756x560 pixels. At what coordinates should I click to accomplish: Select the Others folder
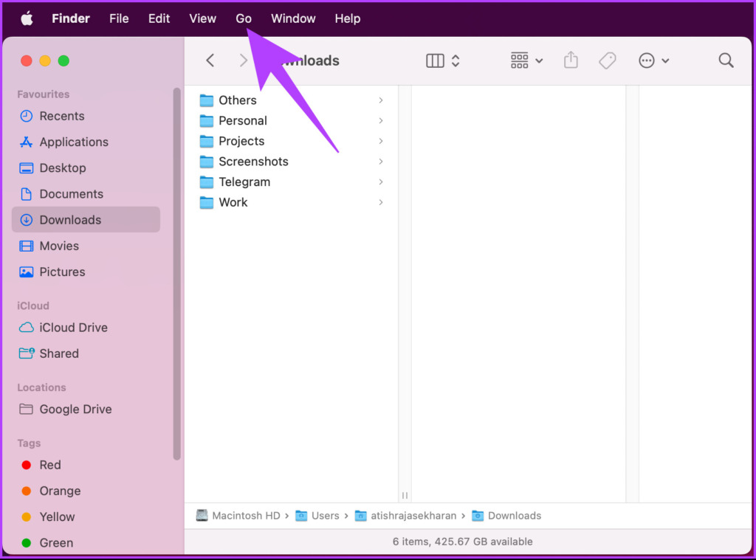point(291,100)
